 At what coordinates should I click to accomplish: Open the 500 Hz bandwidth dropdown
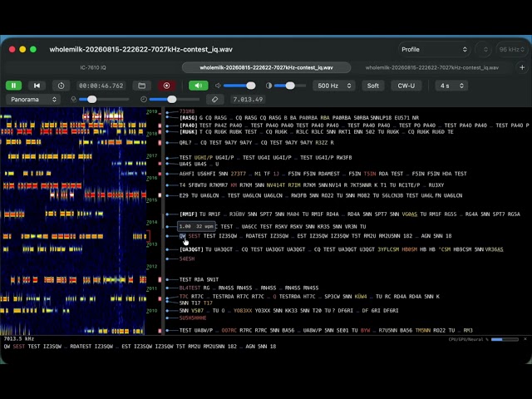[334, 86]
